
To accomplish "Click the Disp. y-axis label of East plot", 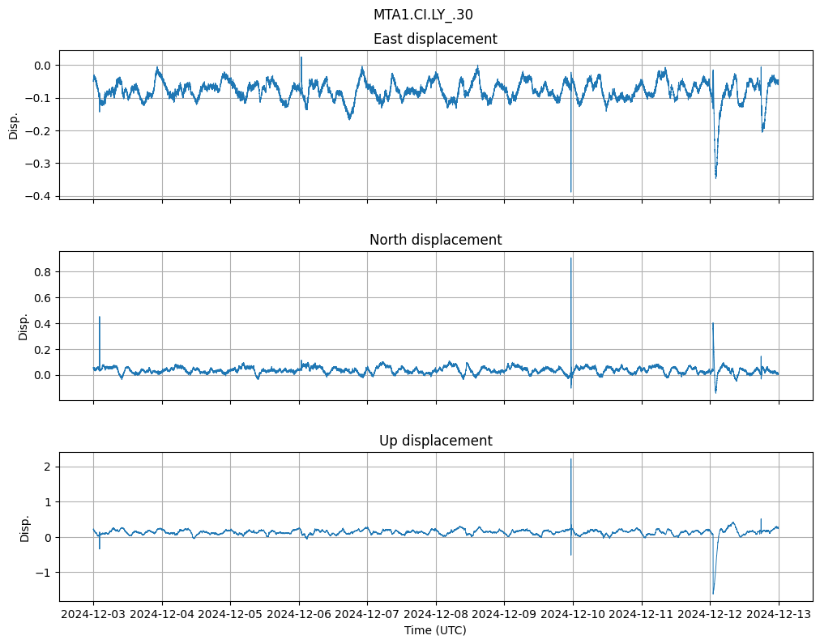I will click(x=14, y=125).
